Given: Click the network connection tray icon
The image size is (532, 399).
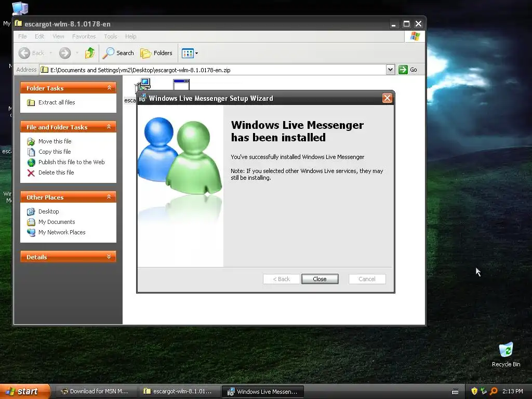Looking at the screenshot, I should [x=484, y=391].
